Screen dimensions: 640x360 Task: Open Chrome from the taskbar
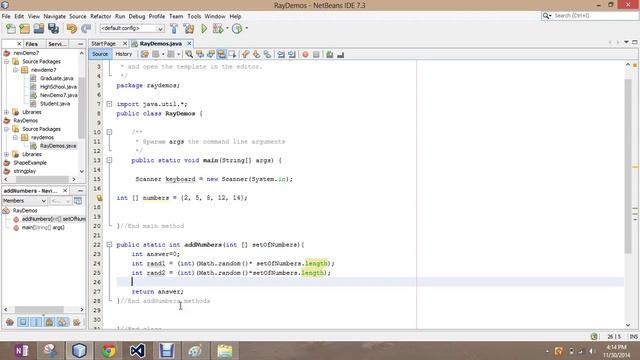pyautogui.click(x=109, y=351)
